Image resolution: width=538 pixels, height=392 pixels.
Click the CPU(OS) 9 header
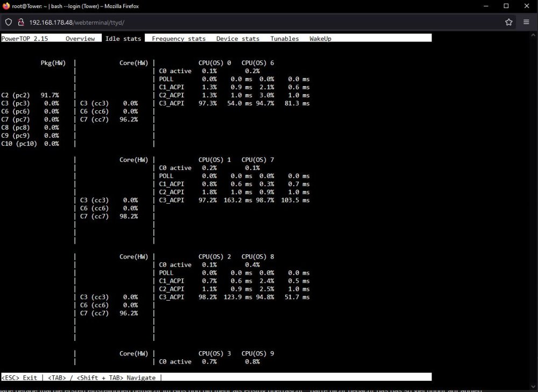coord(258,354)
